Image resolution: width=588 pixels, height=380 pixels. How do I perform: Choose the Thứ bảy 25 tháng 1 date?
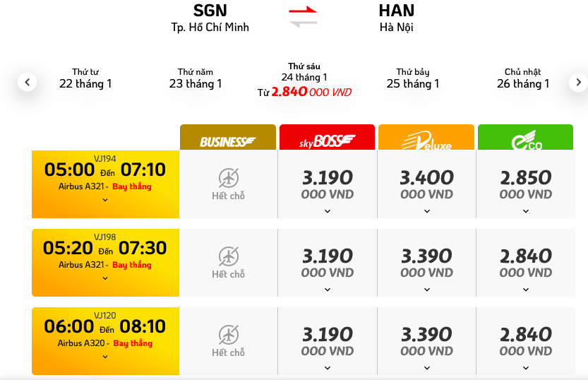413,78
